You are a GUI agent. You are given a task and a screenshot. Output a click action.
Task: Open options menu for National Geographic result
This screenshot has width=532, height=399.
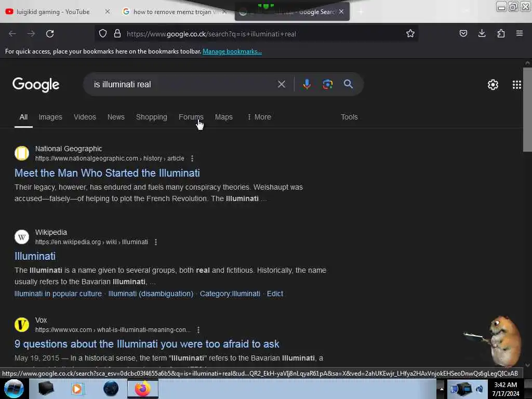coord(192,158)
